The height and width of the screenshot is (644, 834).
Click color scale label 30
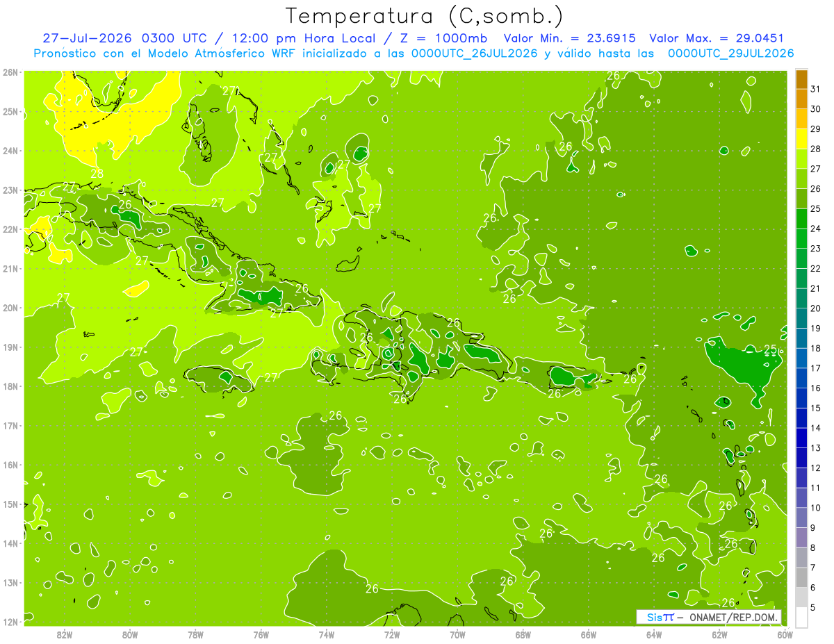click(x=816, y=109)
